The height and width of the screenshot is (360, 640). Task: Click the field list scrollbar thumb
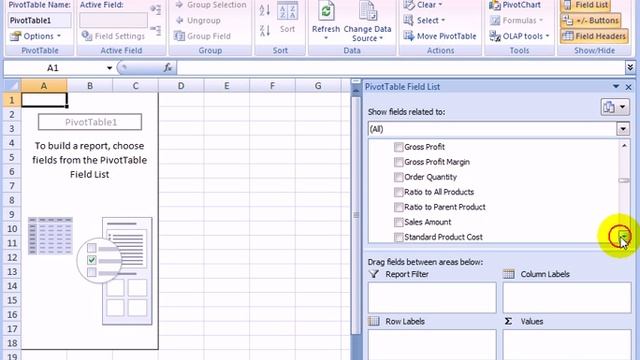(624, 180)
